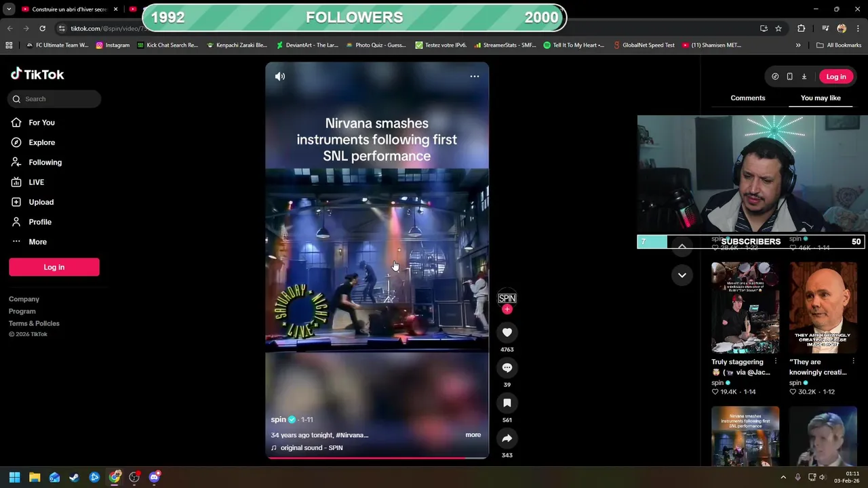Click the download desktop app icon
Screen dimensions: 868x488
[804, 77]
